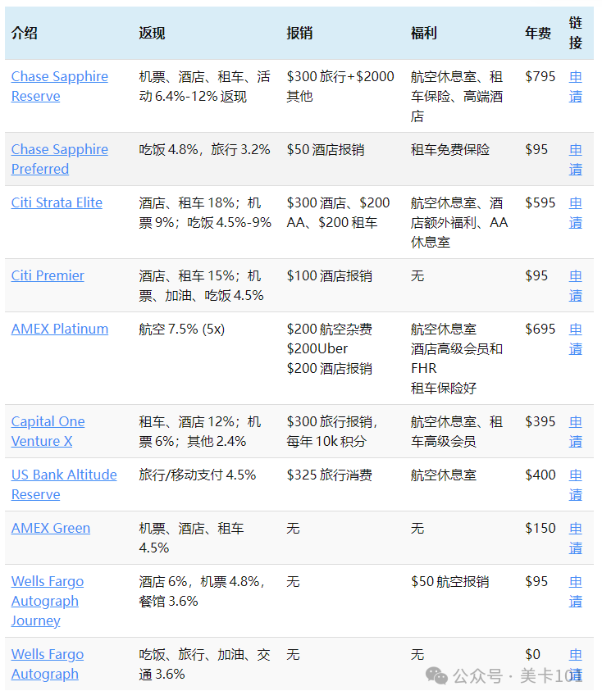Open the AMEX Platinum link
602x700 pixels.
(60, 329)
